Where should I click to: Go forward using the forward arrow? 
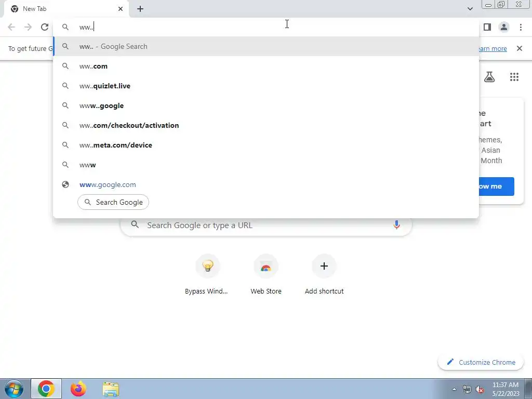[28, 27]
